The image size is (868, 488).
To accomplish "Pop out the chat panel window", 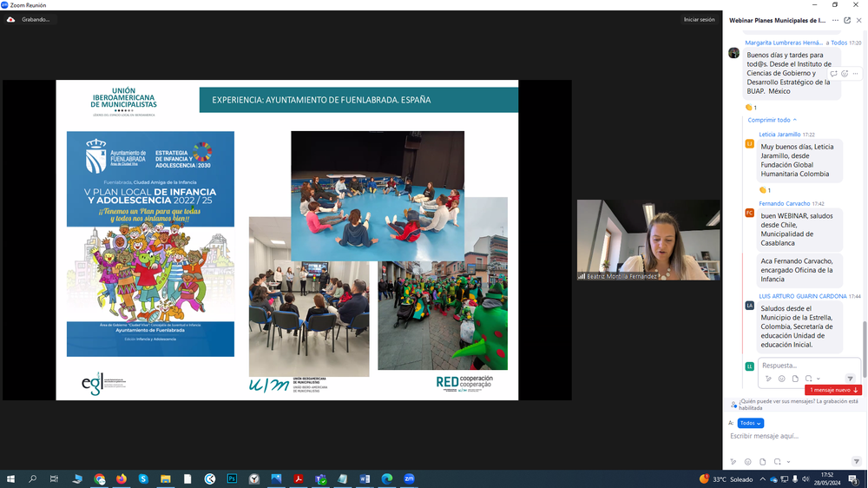I will coord(847,20).
